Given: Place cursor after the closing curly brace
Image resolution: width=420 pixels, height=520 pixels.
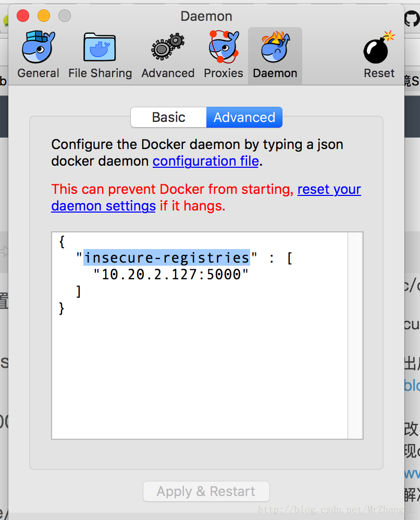Looking at the screenshot, I should (x=66, y=308).
